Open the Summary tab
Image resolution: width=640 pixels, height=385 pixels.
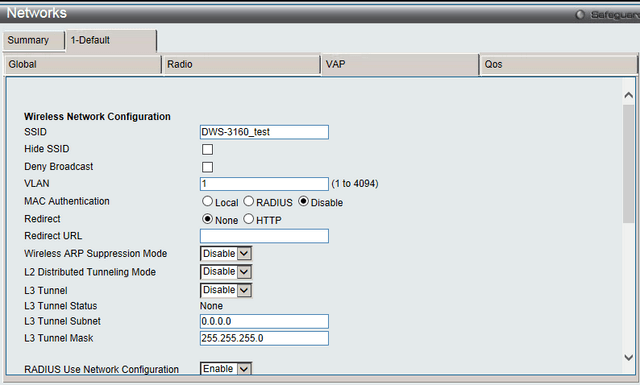pyautogui.click(x=33, y=40)
